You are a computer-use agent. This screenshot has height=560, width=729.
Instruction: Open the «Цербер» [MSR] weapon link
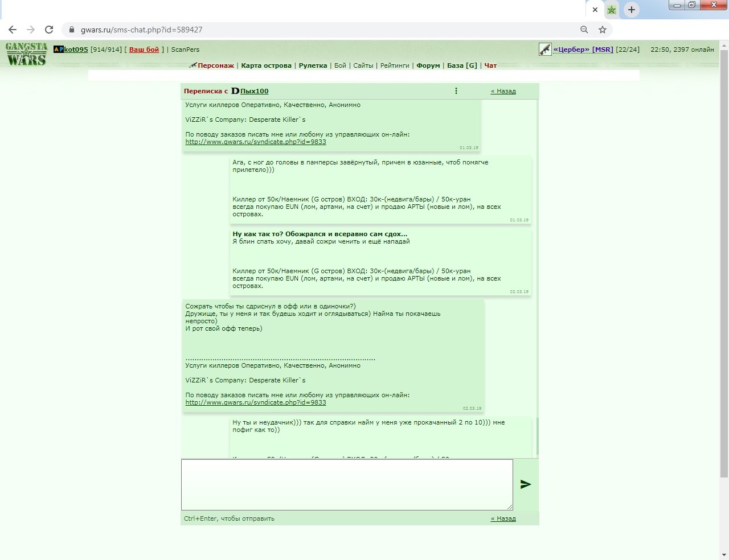[583, 50]
